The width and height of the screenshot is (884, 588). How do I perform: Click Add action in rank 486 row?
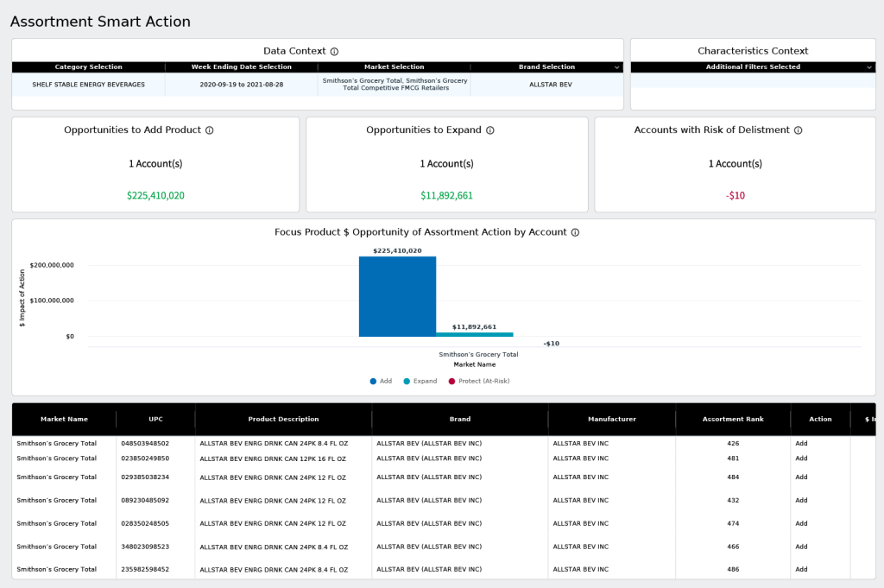coord(801,569)
